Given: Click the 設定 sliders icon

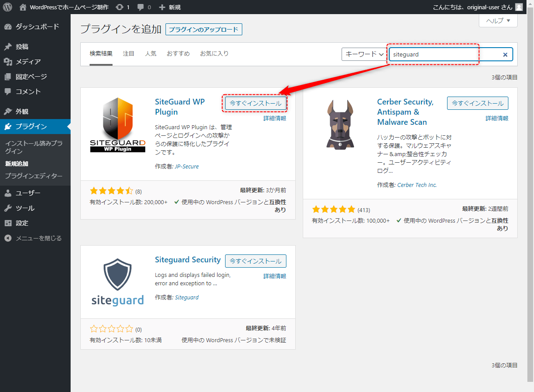Looking at the screenshot, I should point(8,223).
